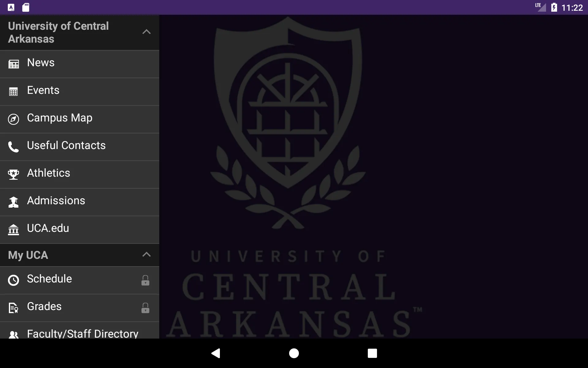Viewport: 588px width, 368px height.
Task: Collapse the My UCA section
Action: click(x=146, y=254)
